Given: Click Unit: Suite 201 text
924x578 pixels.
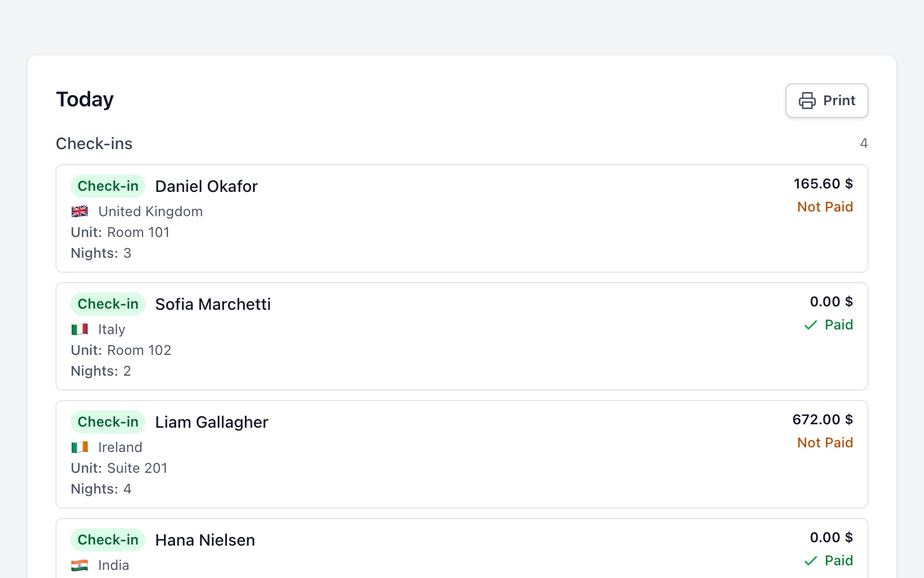Looking at the screenshot, I should coord(119,468).
